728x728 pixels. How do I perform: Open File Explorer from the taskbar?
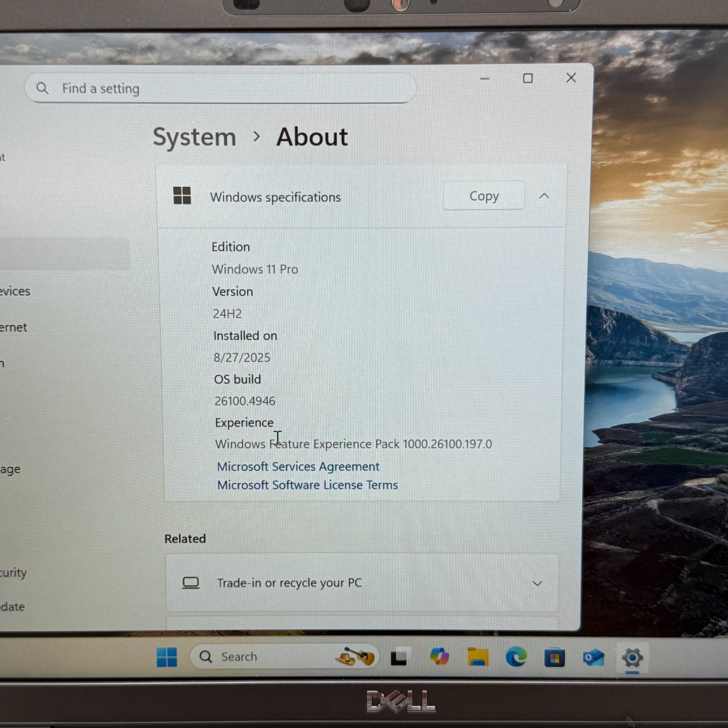coord(478,657)
